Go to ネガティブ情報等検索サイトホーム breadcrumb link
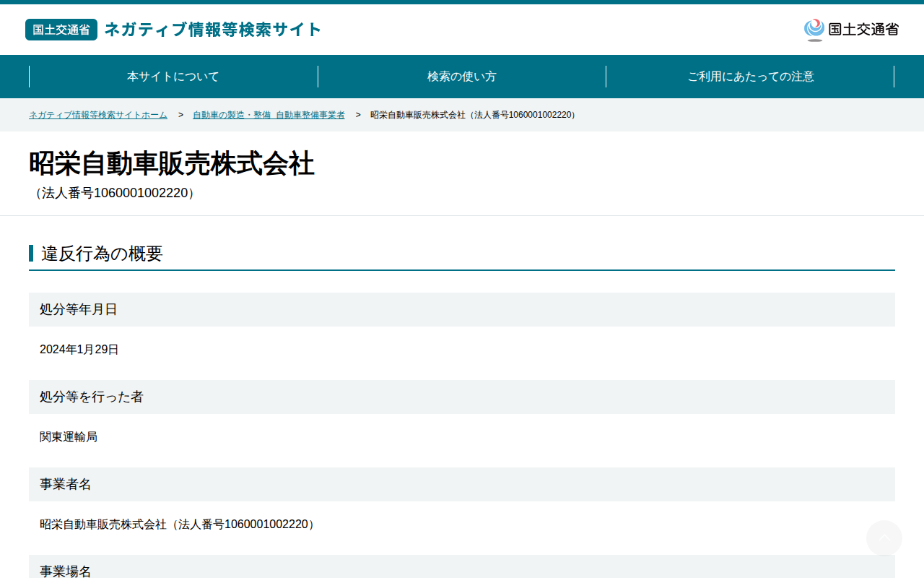The width and height of the screenshot is (924, 578). coord(98,115)
